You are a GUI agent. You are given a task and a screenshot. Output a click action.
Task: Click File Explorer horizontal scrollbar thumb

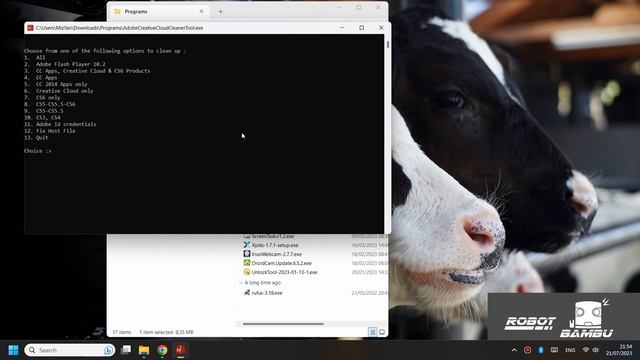(283, 324)
